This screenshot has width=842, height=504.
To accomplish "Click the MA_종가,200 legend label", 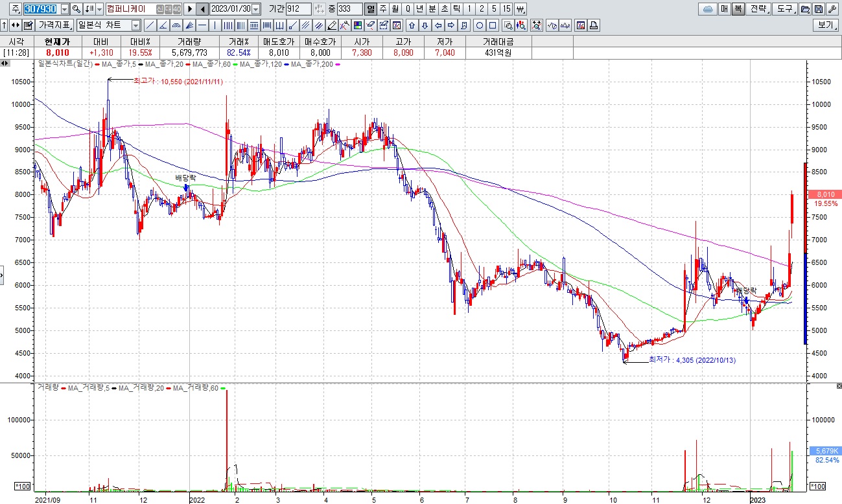I will coord(313,63).
